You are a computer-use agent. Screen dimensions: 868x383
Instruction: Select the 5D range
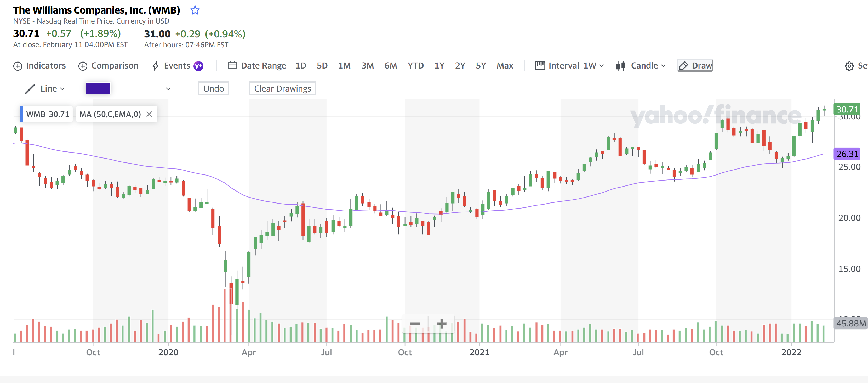[322, 66]
